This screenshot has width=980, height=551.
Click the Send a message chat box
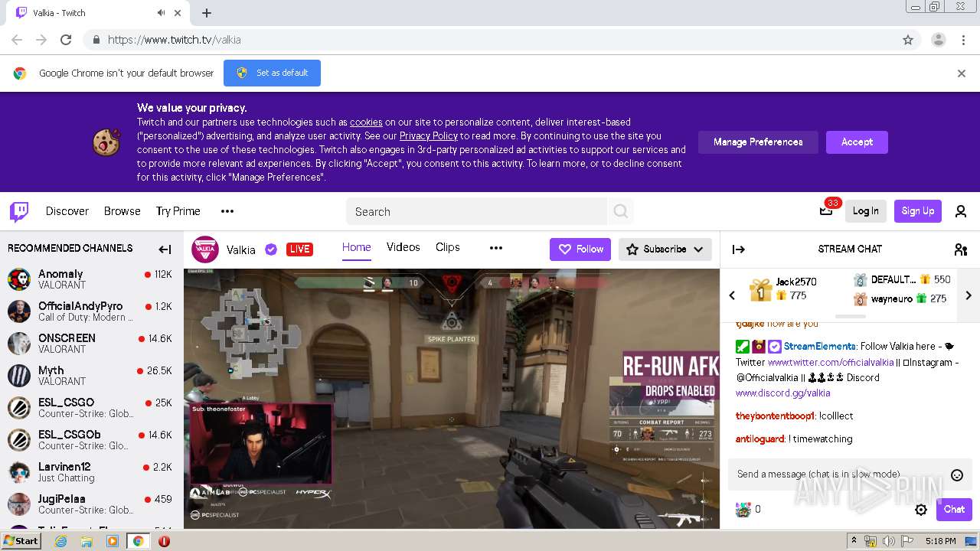(x=838, y=474)
